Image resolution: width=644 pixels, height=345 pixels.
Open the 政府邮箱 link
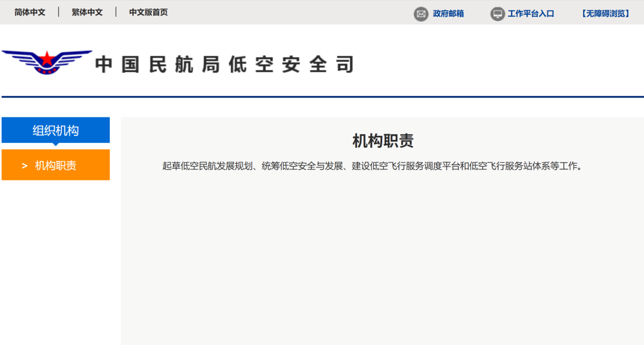click(448, 14)
